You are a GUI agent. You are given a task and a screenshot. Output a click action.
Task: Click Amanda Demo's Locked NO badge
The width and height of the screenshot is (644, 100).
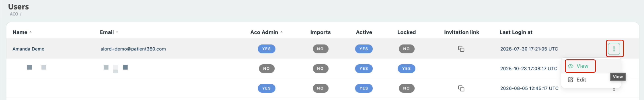click(x=406, y=49)
